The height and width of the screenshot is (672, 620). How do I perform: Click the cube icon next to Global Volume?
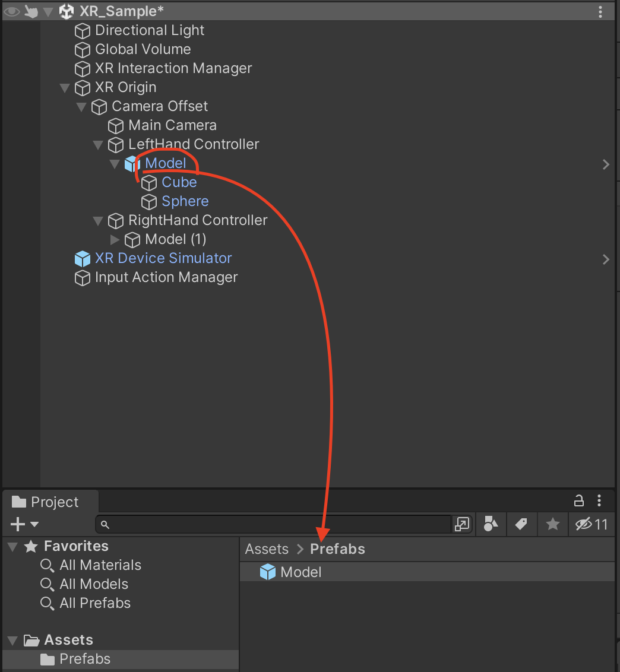click(83, 50)
